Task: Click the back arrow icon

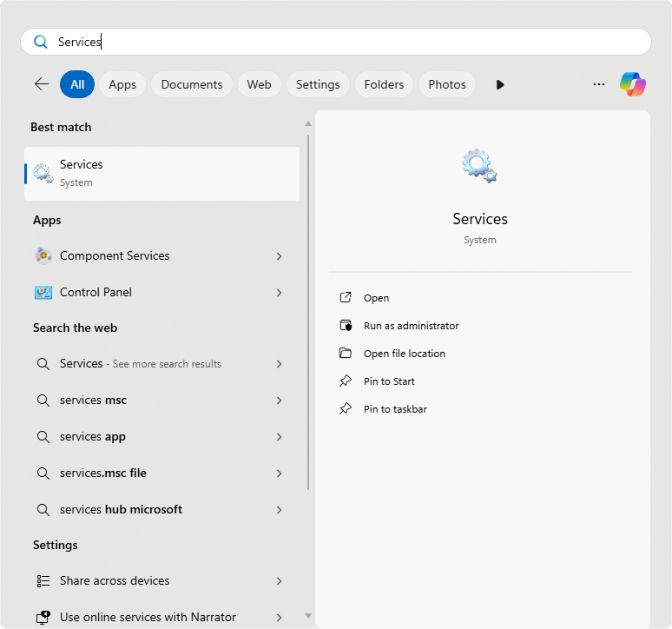Action: click(x=42, y=84)
